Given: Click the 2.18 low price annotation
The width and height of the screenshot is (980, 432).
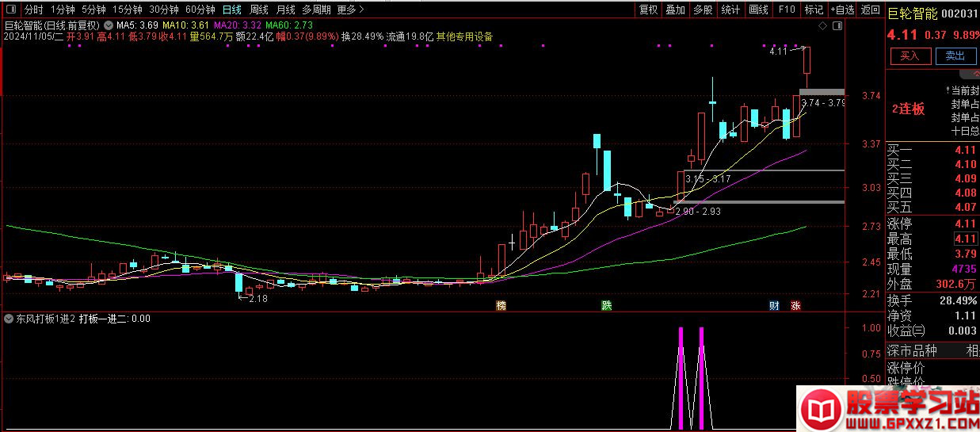Looking at the screenshot, I should click(x=257, y=298).
